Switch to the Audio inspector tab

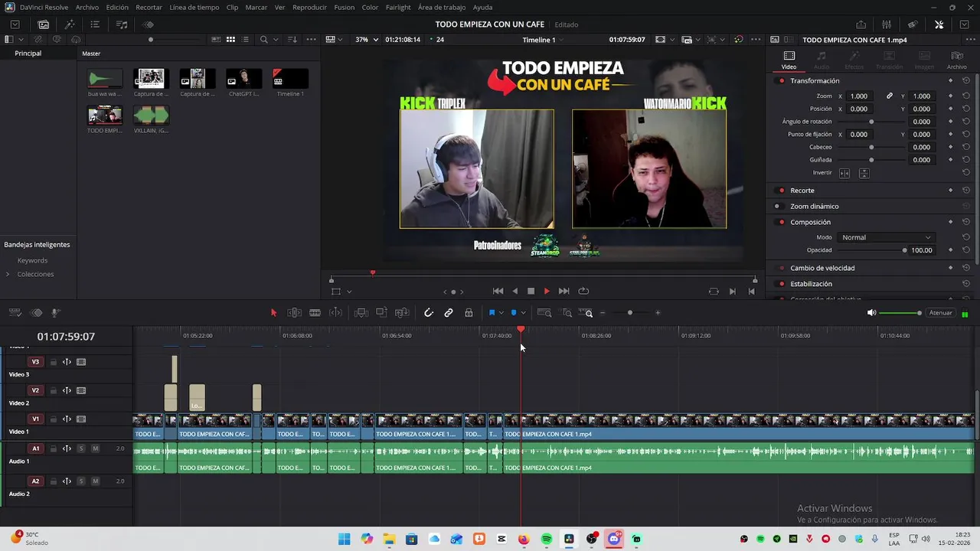click(821, 60)
